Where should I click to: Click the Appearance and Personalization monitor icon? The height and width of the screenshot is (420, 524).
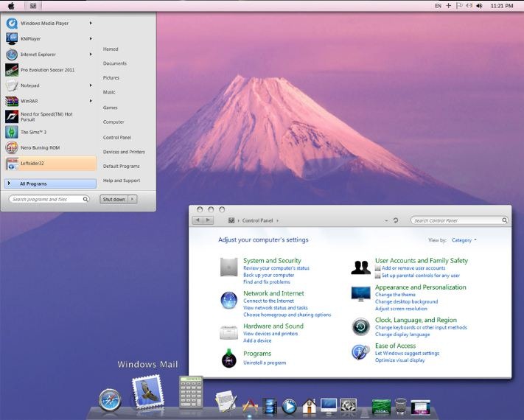point(361,294)
